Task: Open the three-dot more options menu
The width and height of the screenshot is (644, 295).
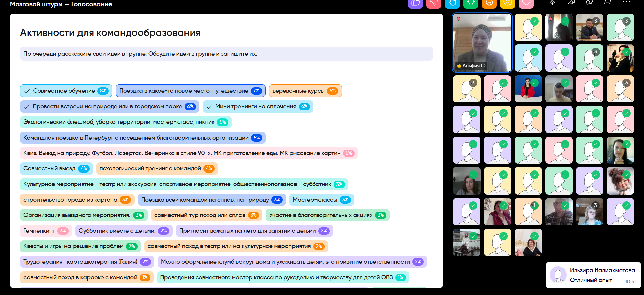Action: (x=626, y=2)
